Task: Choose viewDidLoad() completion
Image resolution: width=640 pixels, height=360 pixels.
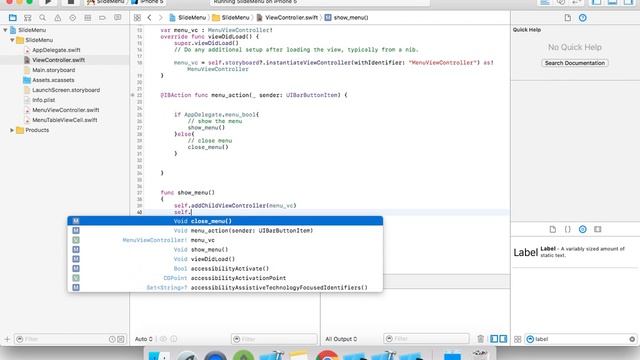Action: pyautogui.click(x=225, y=259)
